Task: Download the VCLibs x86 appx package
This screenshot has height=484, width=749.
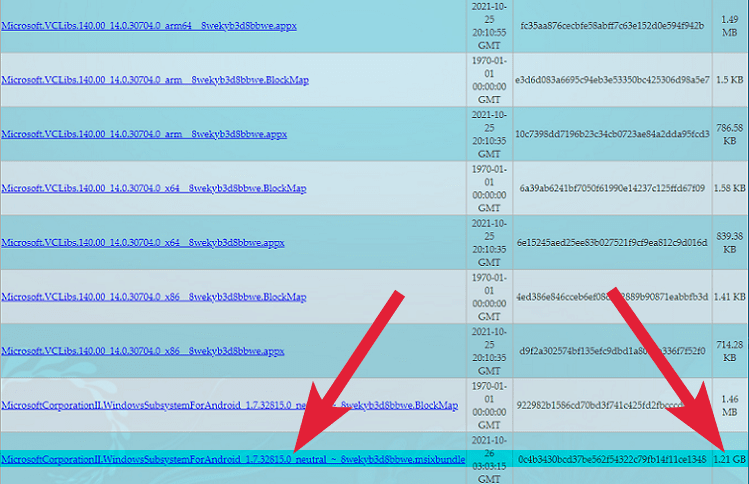Action: 142,351
